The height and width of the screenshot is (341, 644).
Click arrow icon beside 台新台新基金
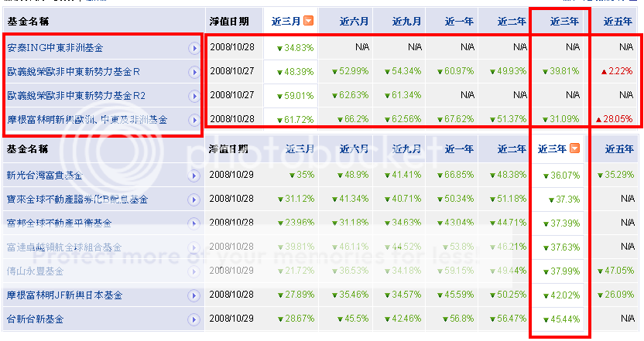click(194, 319)
